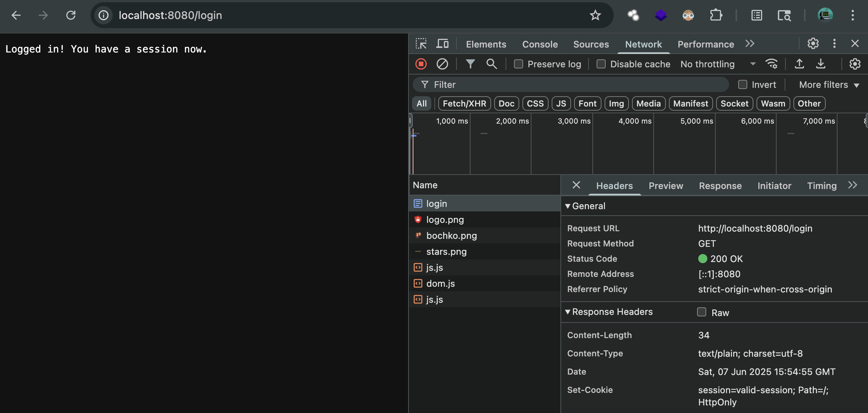Viewport: 868px width, 413px height.
Task: Focus the network Filter text field
Action: coord(571,84)
